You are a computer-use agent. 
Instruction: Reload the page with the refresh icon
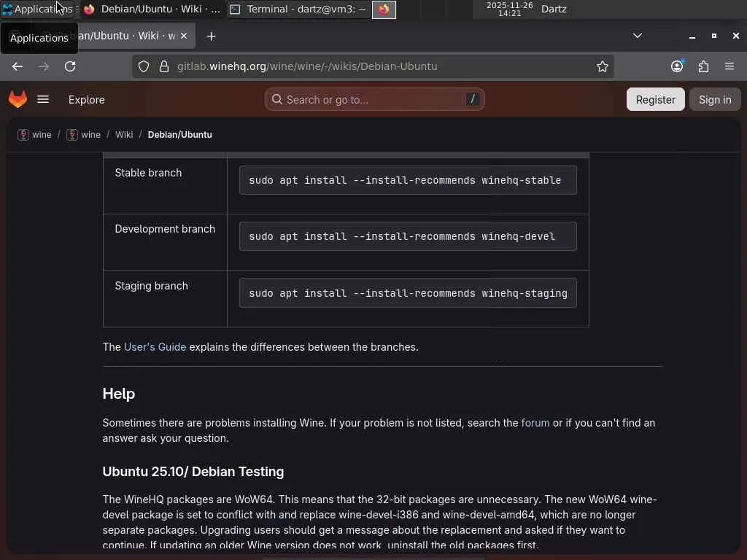(x=70, y=66)
